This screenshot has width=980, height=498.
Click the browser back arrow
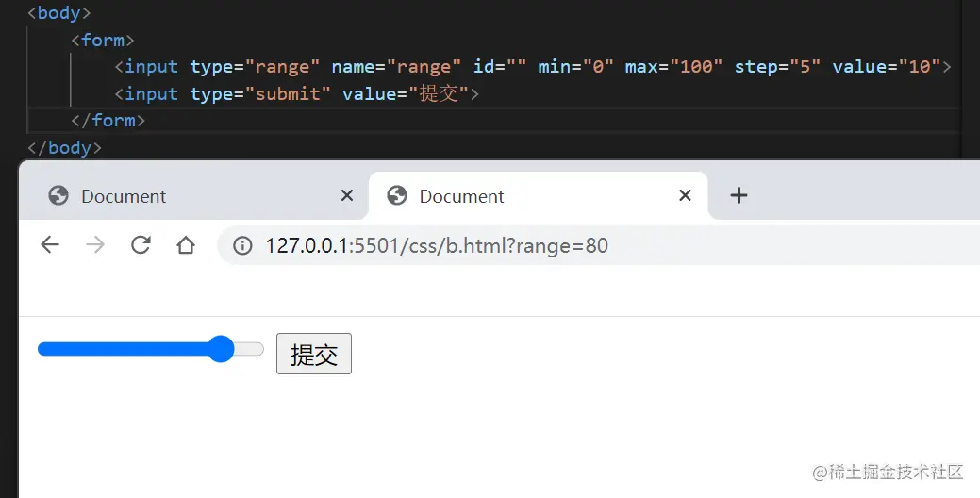point(50,245)
